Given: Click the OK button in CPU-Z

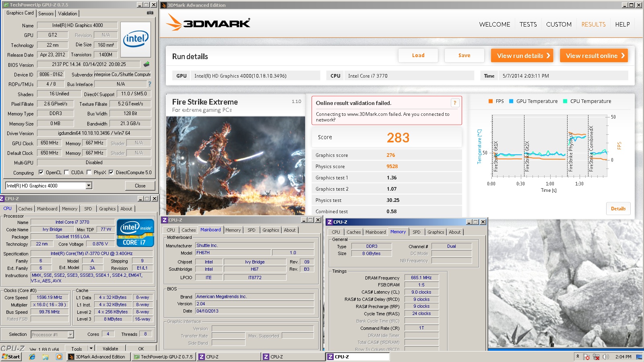Looking at the screenshot, I should point(141,349).
